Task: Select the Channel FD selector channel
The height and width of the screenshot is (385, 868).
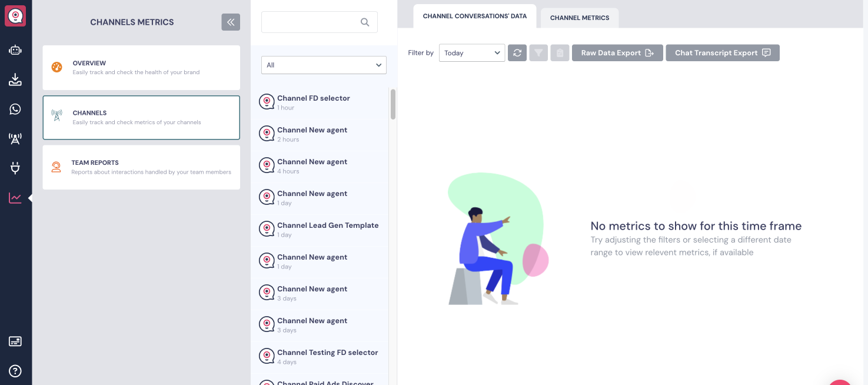Action: click(x=314, y=101)
